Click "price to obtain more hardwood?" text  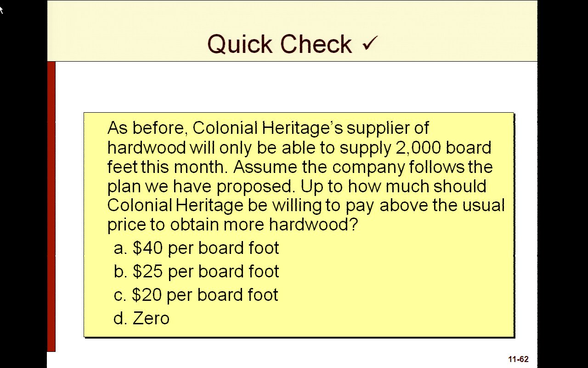click(x=232, y=224)
